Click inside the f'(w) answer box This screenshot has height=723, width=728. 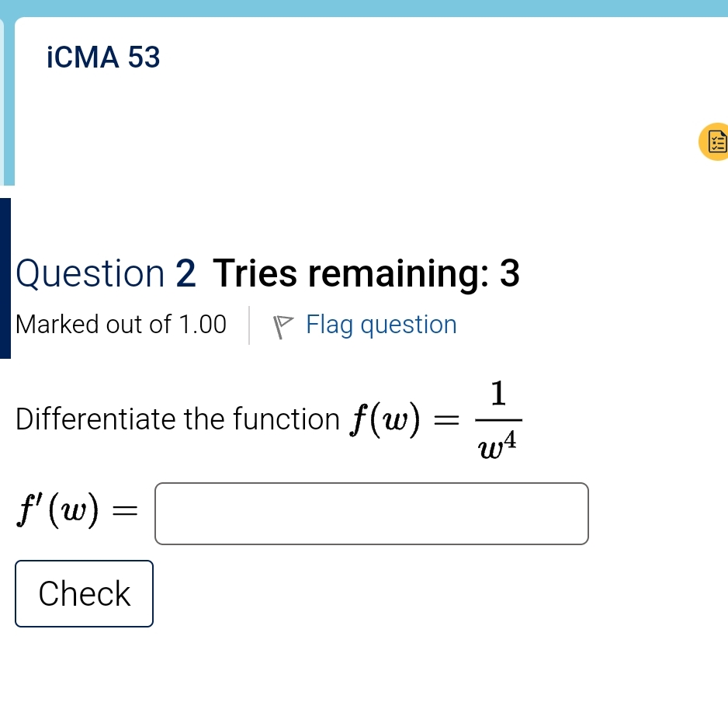(x=371, y=513)
